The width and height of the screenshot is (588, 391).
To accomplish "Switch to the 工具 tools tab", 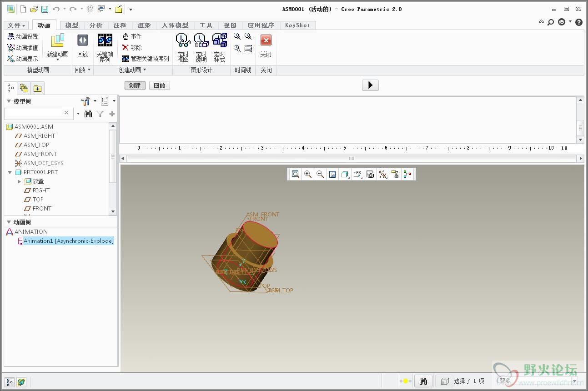I will [x=206, y=25].
